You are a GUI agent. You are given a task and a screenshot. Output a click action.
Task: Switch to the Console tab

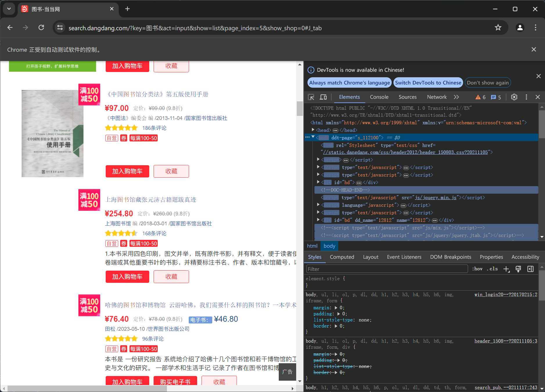click(x=379, y=97)
